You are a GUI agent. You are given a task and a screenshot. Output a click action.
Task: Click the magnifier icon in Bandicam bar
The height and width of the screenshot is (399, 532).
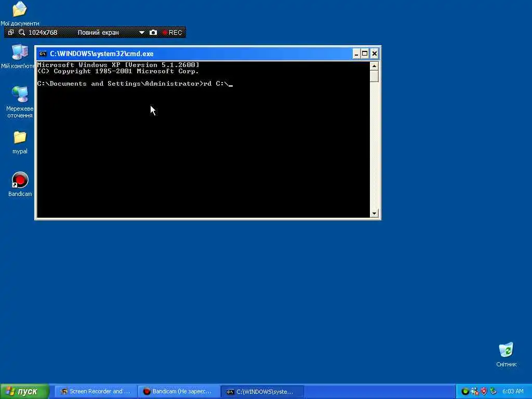22,32
